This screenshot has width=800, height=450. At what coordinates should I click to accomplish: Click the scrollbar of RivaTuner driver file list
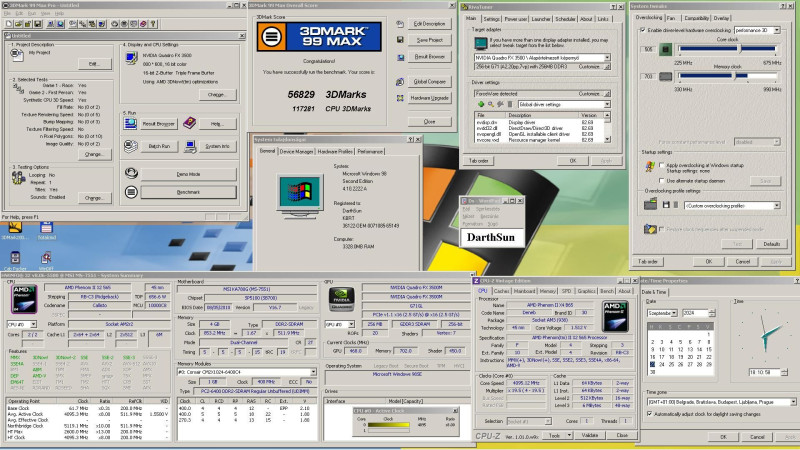[607, 127]
